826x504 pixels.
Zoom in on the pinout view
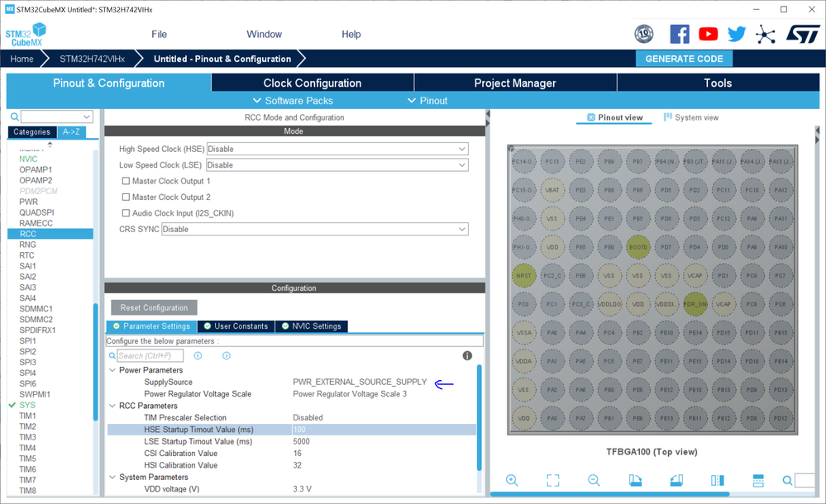click(x=512, y=480)
